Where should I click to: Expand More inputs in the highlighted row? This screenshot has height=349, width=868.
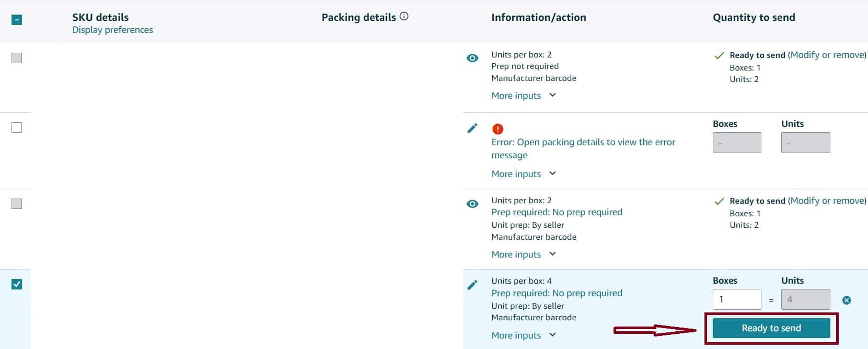pos(524,335)
